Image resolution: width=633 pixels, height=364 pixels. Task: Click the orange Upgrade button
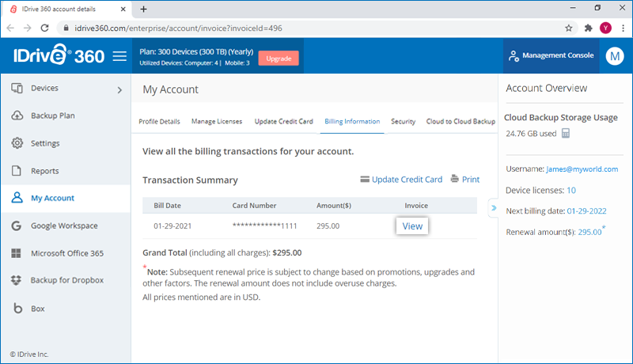click(x=279, y=59)
